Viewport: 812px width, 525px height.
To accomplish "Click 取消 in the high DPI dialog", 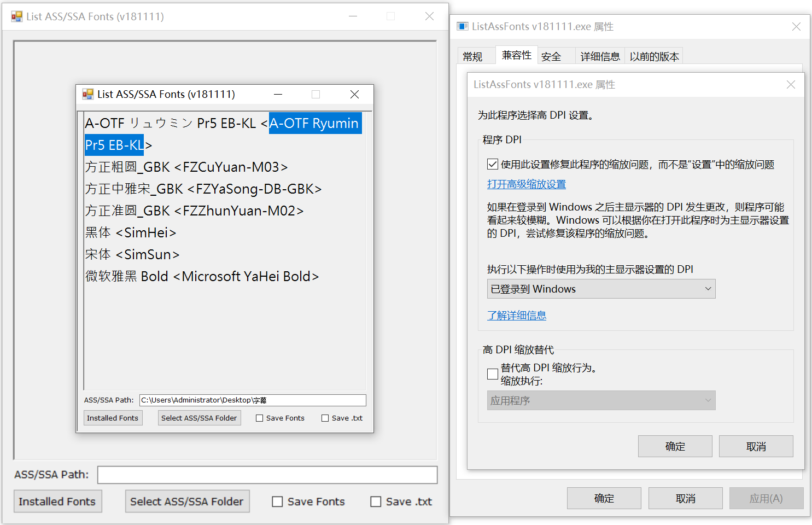I will (x=756, y=446).
